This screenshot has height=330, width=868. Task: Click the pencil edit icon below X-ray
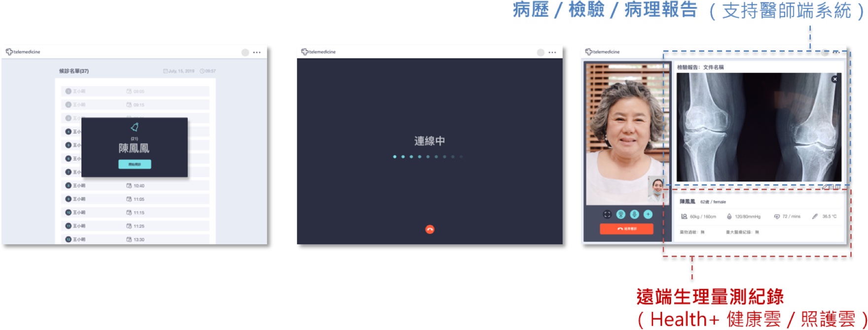825,187
